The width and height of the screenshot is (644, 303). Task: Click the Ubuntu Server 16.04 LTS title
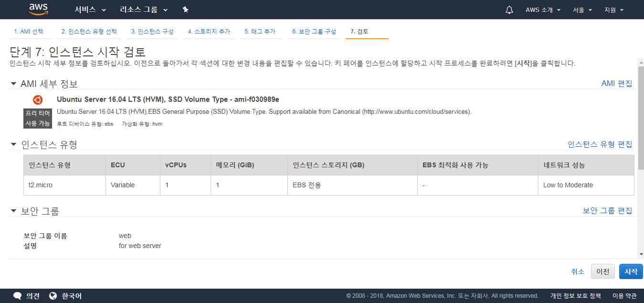click(168, 99)
